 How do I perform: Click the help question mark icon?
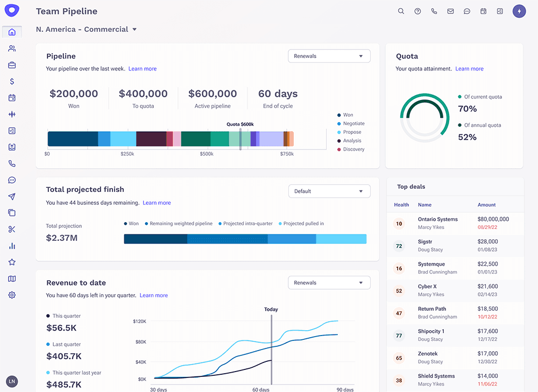coord(417,11)
